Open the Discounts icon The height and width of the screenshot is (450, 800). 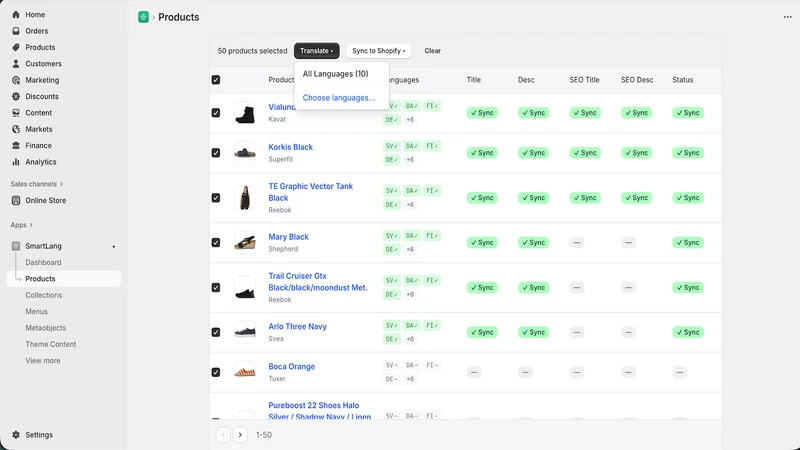pos(16,96)
